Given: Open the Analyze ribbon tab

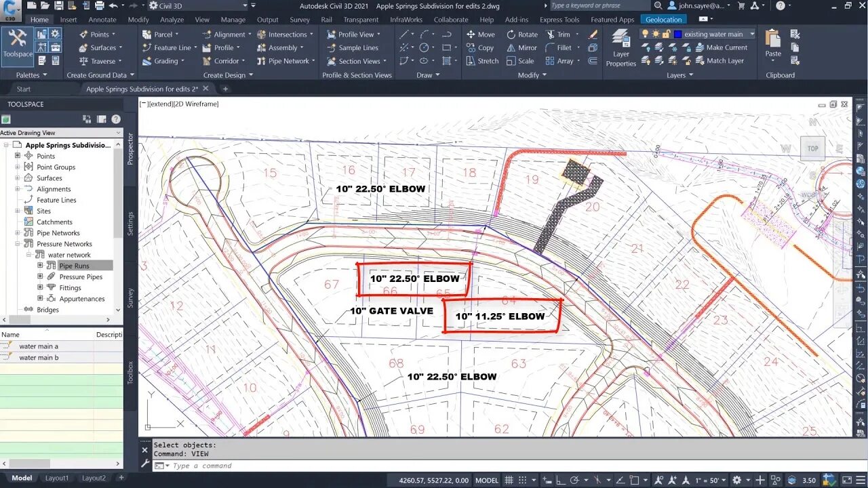Looking at the screenshot, I should 172,20.
